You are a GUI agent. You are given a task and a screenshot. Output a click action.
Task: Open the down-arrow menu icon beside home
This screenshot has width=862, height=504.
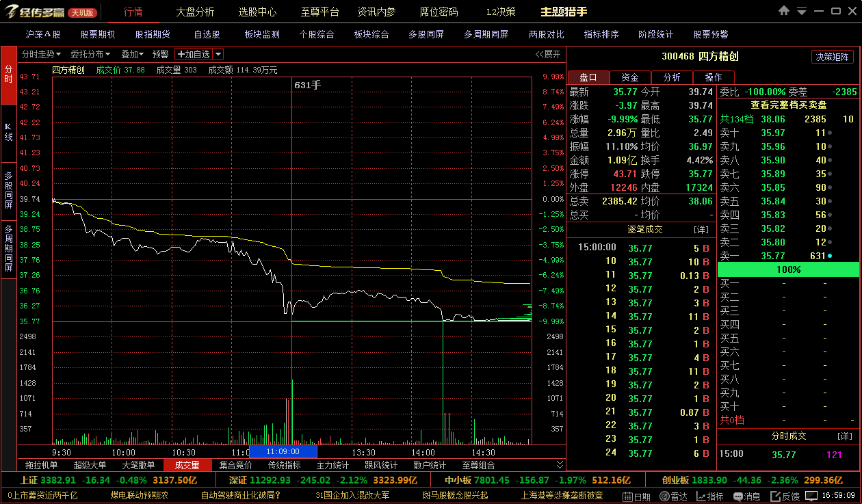click(801, 11)
